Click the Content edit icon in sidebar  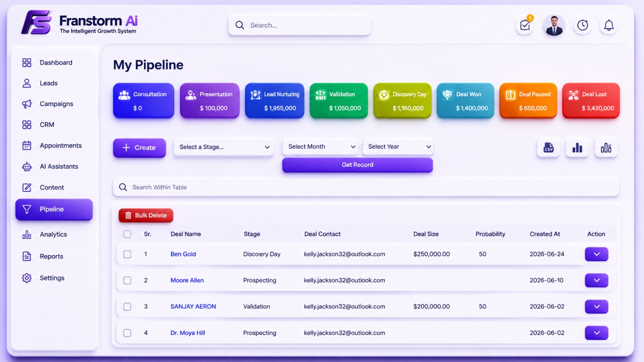click(27, 187)
